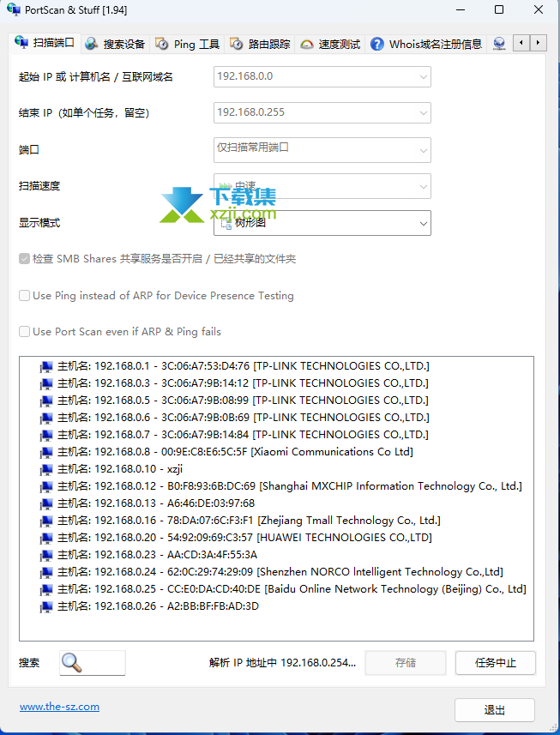Screen dimensions: 560x735
Task: Enable Use Ping instead of ARP checkbox
Action: tap(24, 296)
